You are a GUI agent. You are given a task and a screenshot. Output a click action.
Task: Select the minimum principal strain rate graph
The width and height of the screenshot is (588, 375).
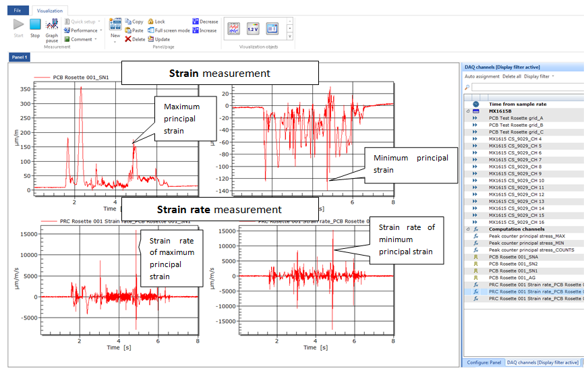pyautogui.click(x=316, y=280)
